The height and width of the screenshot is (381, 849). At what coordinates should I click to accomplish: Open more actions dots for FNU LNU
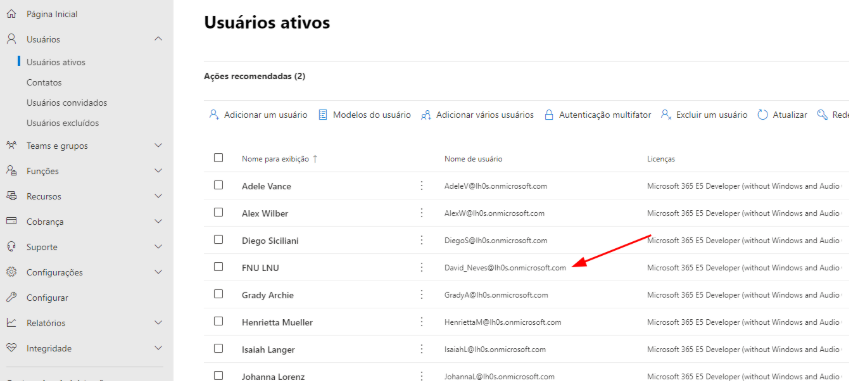[421, 267]
